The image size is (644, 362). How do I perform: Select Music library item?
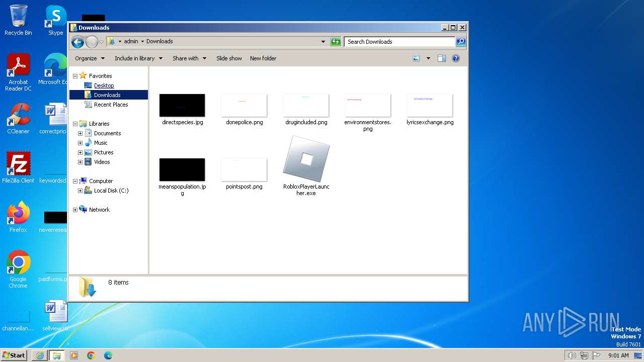click(101, 143)
